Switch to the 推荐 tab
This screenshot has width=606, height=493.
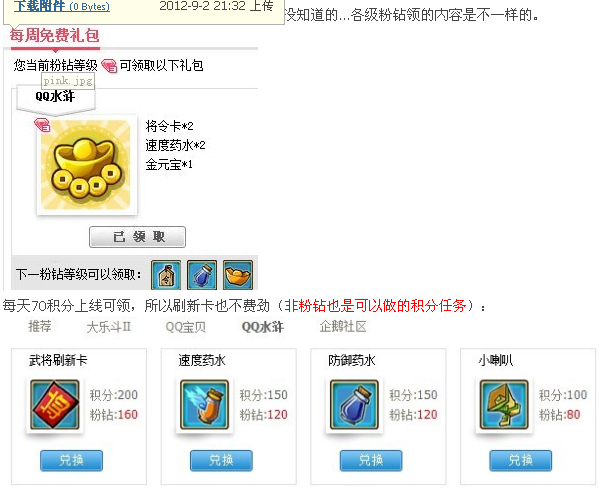pyautogui.click(x=39, y=327)
